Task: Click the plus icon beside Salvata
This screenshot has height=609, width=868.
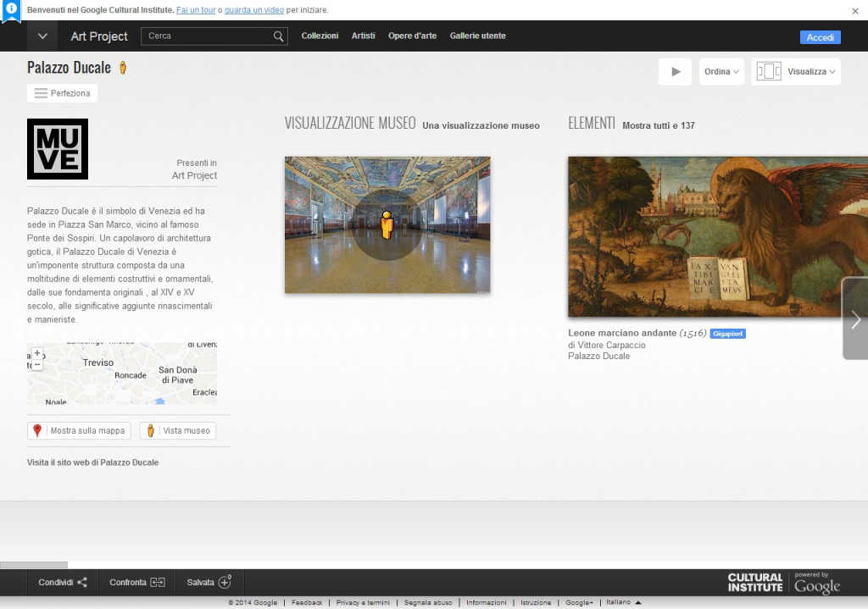Action: click(x=226, y=582)
